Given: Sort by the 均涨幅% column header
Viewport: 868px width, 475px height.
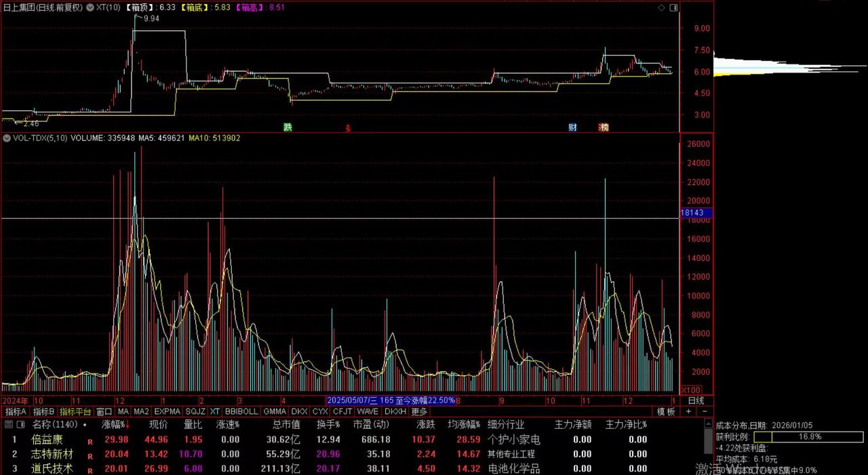Looking at the screenshot, I should point(464,424).
